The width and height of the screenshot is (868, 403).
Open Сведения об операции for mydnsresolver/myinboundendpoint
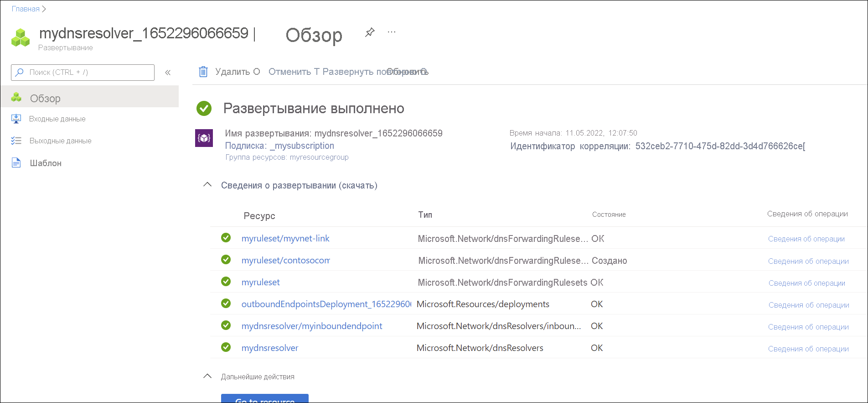click(x=808, y=327)
